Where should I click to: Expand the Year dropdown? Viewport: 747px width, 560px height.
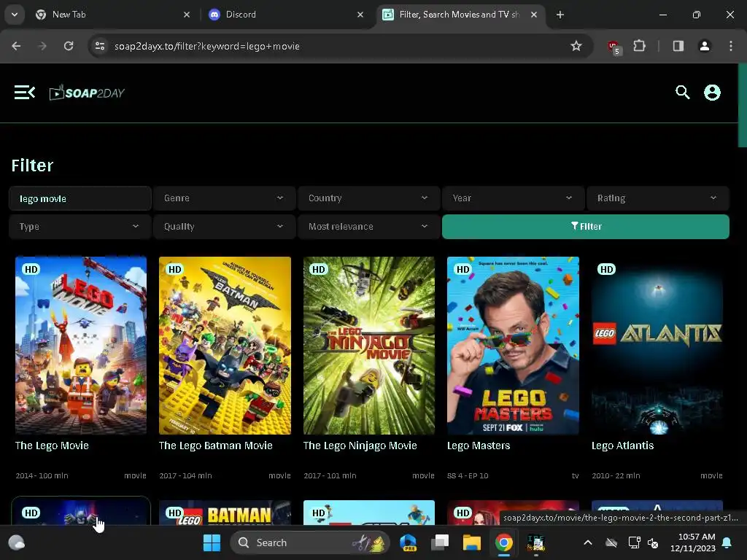click(513, 198)
